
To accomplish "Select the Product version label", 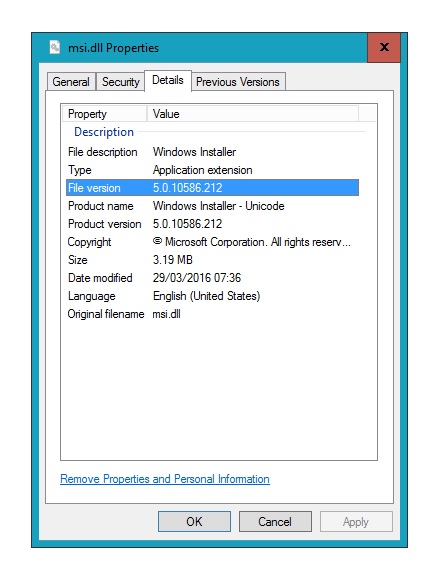I will pos(104,224).
